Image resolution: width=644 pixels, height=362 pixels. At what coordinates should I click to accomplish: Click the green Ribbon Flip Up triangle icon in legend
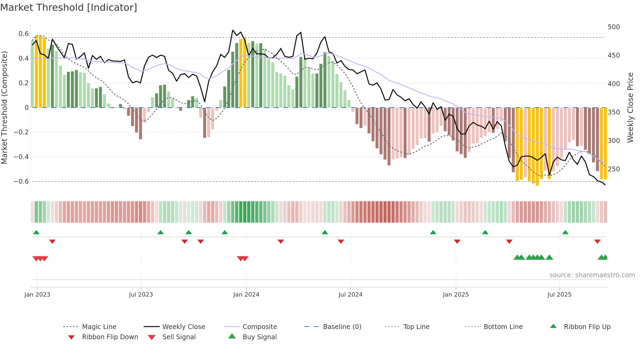pos(553,326)
